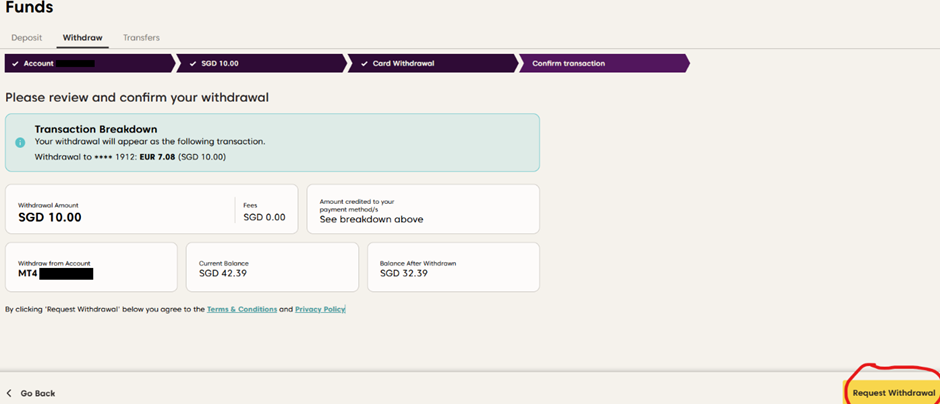The image size is (940, 404).
Task: Open the Transfers tab
Action: pyautogui.click(x=141, y=38)
